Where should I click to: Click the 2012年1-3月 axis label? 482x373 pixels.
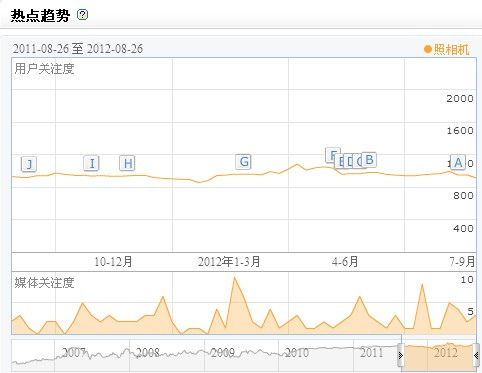click(x=229, y=262)
